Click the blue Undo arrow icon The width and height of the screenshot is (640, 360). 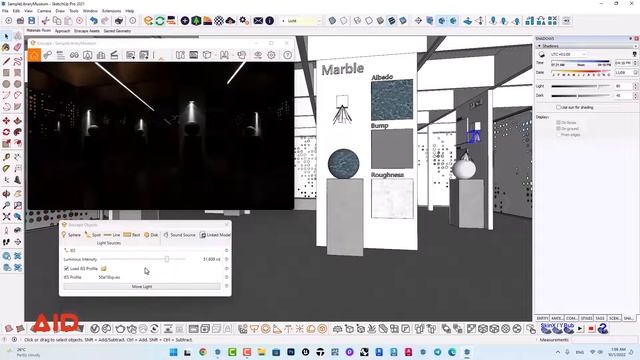tap(94, 20)
